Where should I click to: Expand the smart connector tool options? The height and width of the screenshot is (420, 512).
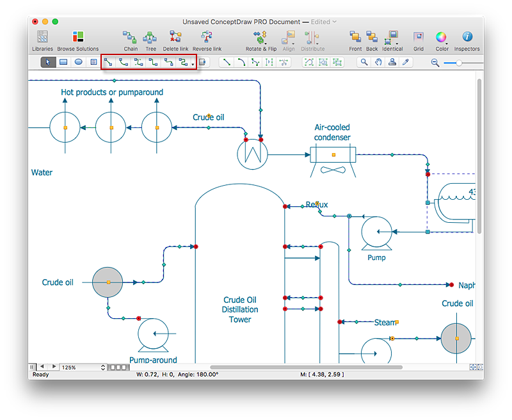(194, 63)
